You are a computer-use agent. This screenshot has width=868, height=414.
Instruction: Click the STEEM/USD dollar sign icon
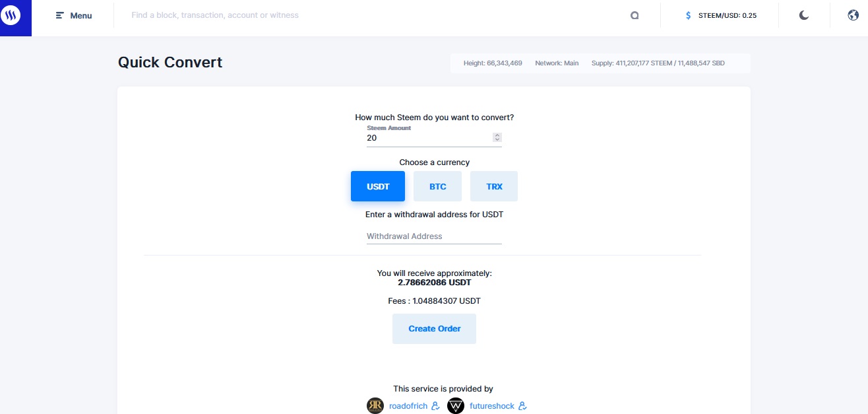tap(689, 15)
